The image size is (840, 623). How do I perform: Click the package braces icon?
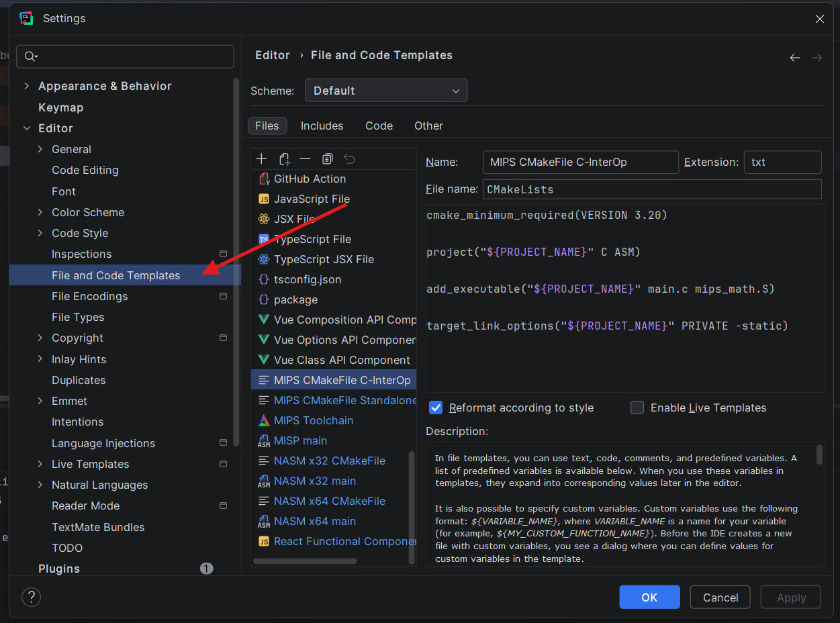264,299
